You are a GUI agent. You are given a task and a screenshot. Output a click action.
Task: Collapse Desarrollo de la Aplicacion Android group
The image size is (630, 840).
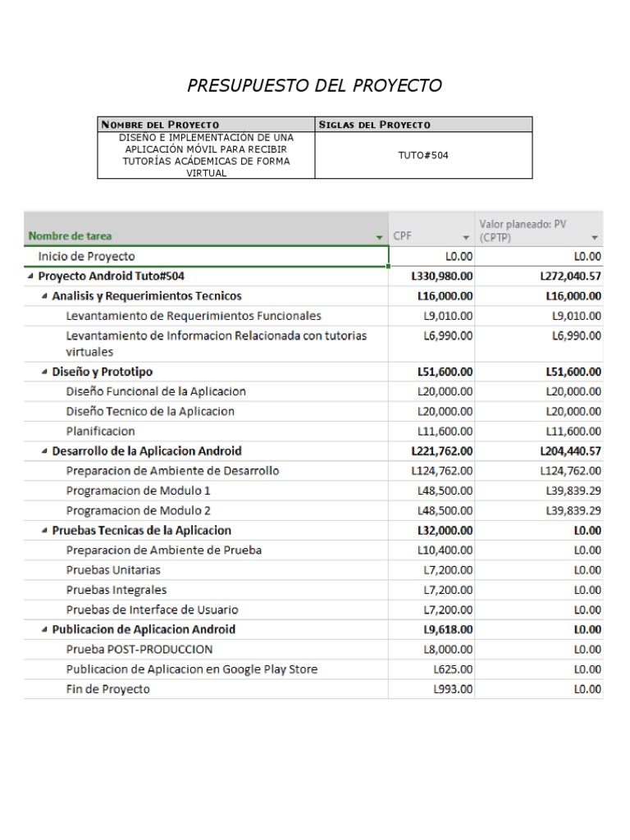click(44, 450)
